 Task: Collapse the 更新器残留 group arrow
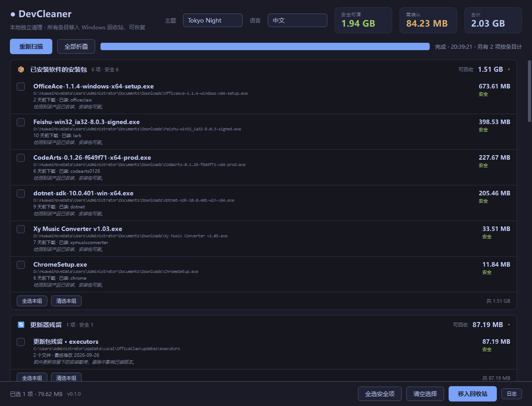[x=509, y=325]
